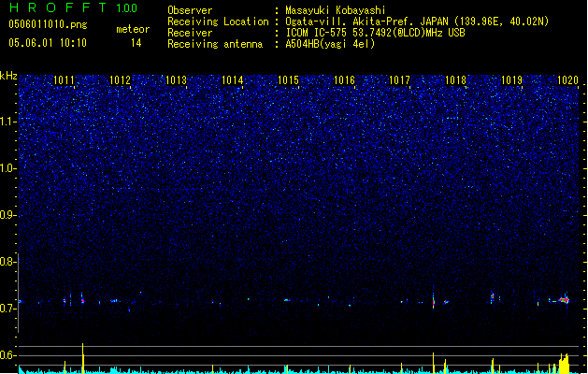Click the Receiving antenna label
The width and height of the screenshot is (588, 374).
click(x=215, y=44)
